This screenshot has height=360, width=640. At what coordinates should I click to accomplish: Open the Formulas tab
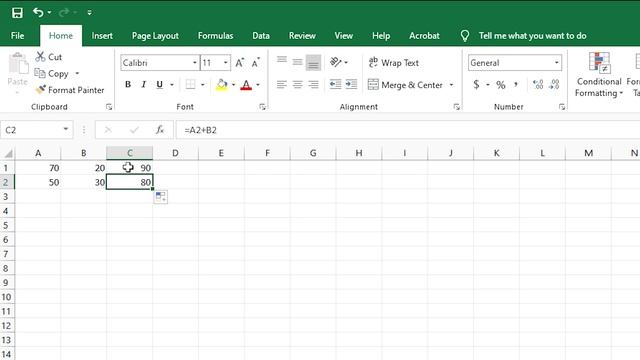[216, 36]
